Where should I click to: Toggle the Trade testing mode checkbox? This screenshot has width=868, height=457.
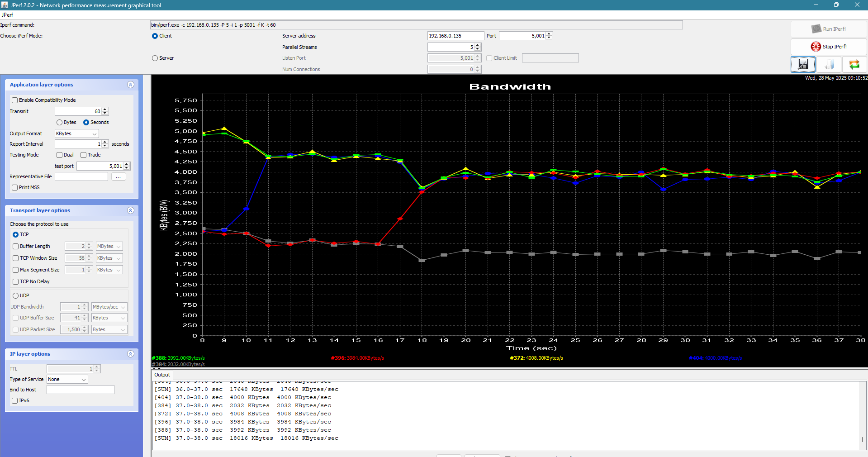pyautogui.click(x=83, y=155)
